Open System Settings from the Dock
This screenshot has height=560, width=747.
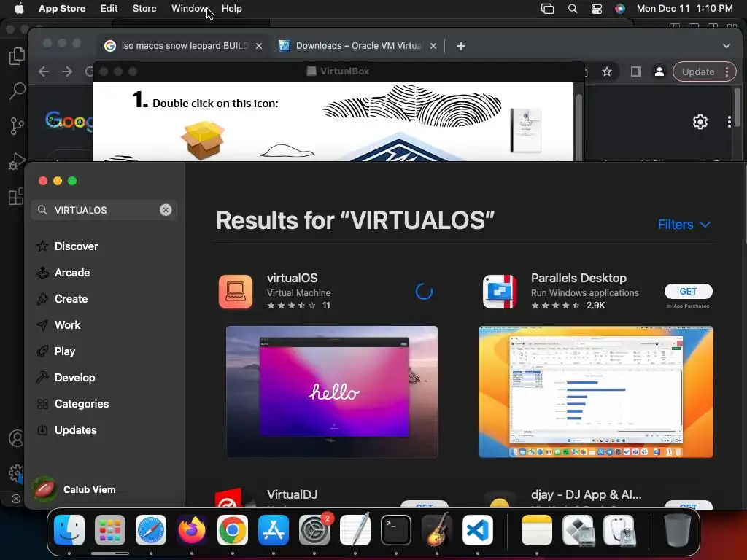pos(314,530)
